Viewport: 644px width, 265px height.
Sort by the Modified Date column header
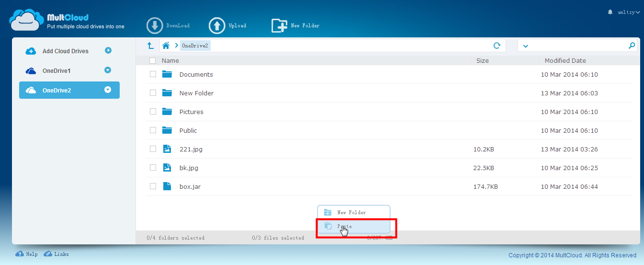click(x=565, y=61)
